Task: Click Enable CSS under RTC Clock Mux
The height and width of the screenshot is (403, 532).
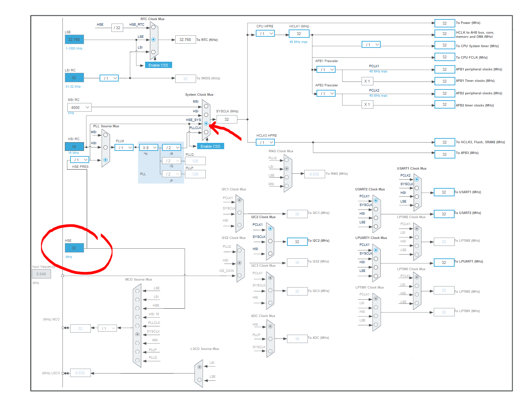Action: click(158, 65)
